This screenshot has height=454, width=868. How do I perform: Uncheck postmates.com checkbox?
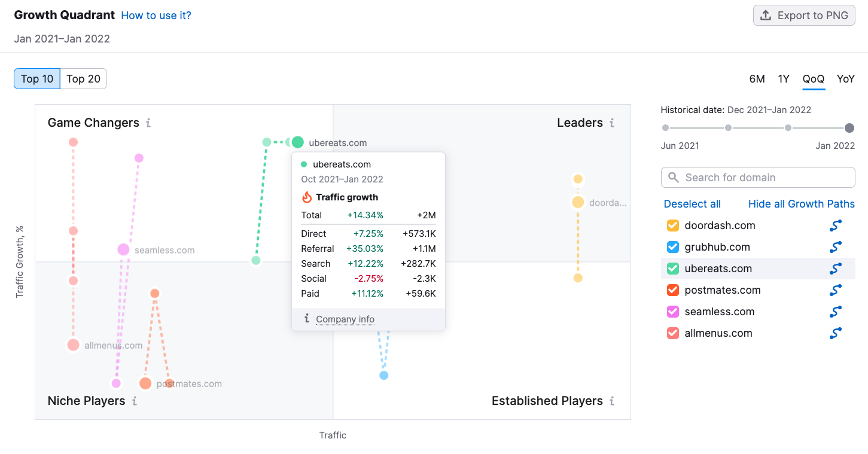[673, 290]
